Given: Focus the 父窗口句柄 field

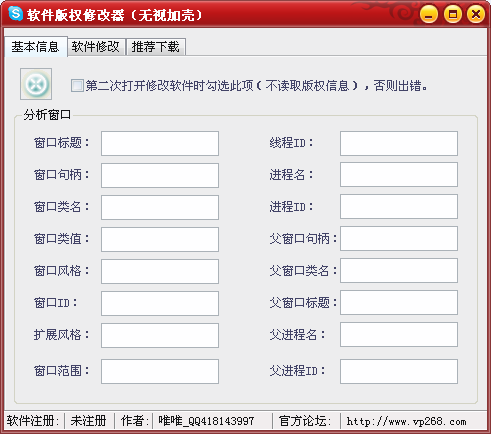Looking at the screenshot, I should (399, 239).
